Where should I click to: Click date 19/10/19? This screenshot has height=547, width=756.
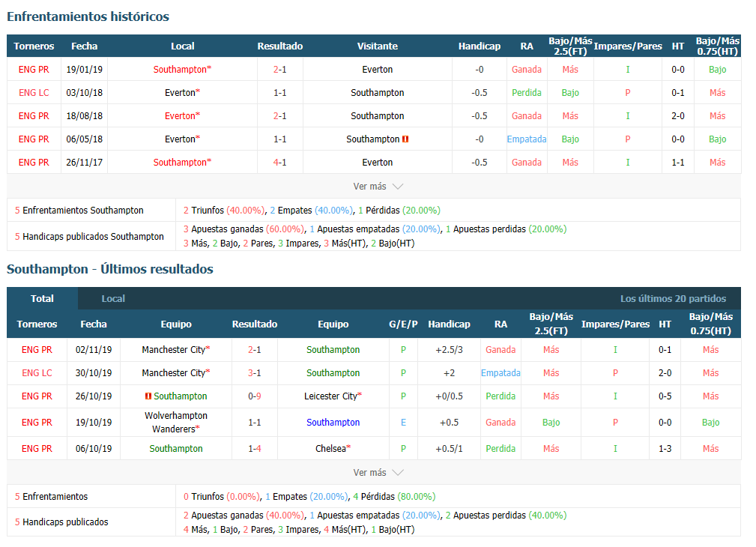[94, 422]
